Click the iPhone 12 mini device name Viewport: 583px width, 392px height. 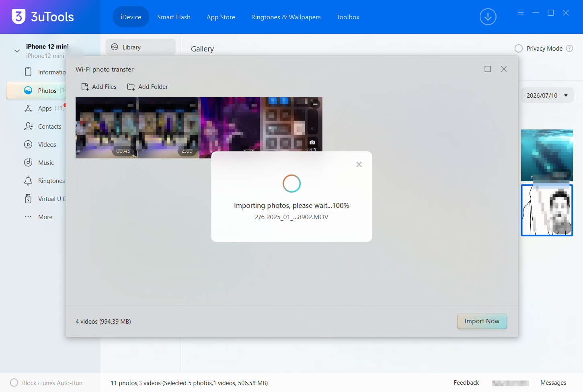[x=47, y=47]
